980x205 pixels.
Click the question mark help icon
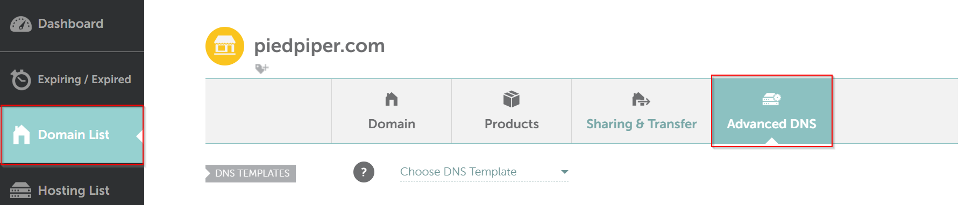click(x=364, y=172)
